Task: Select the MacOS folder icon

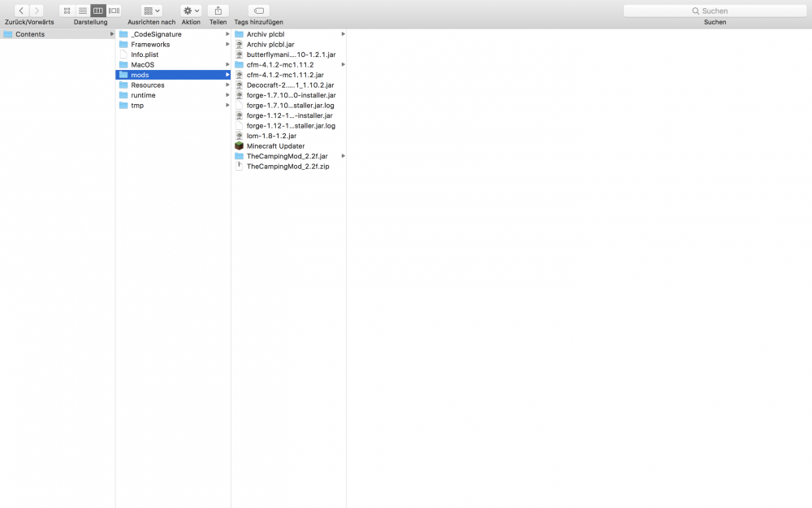Action: pyautogui.click(x=123, y=65)
